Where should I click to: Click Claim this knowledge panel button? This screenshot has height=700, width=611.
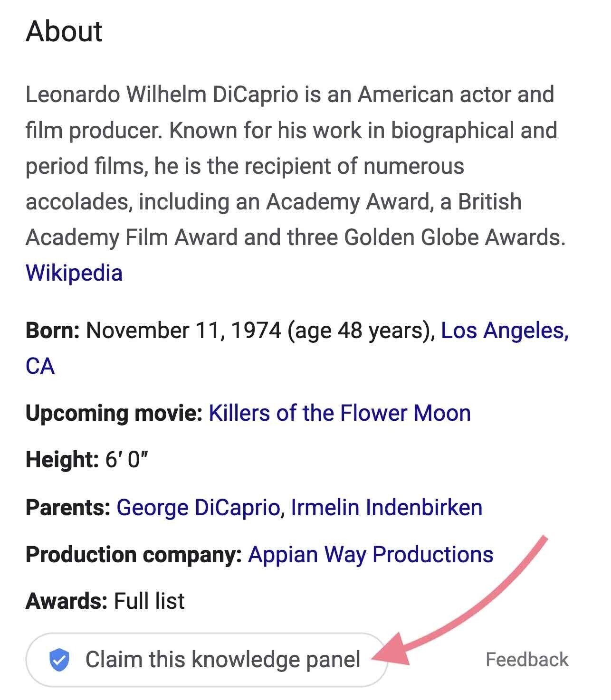click(224, 658)
